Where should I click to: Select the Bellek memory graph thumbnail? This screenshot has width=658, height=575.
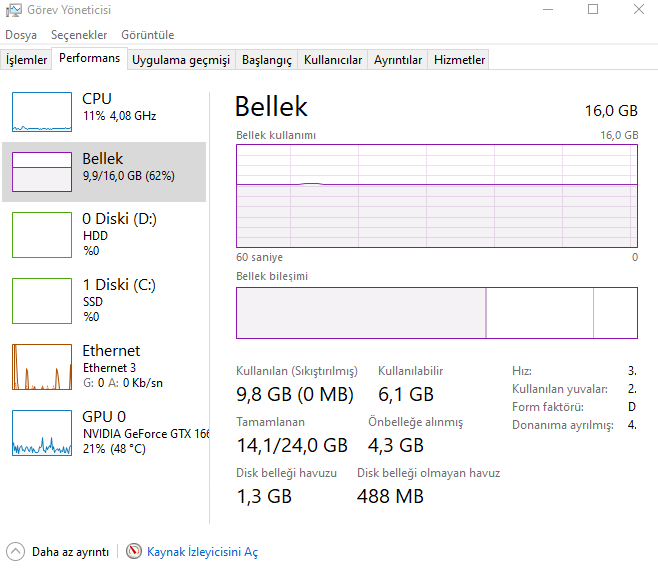pyautogui.click(x=41, y=172)
